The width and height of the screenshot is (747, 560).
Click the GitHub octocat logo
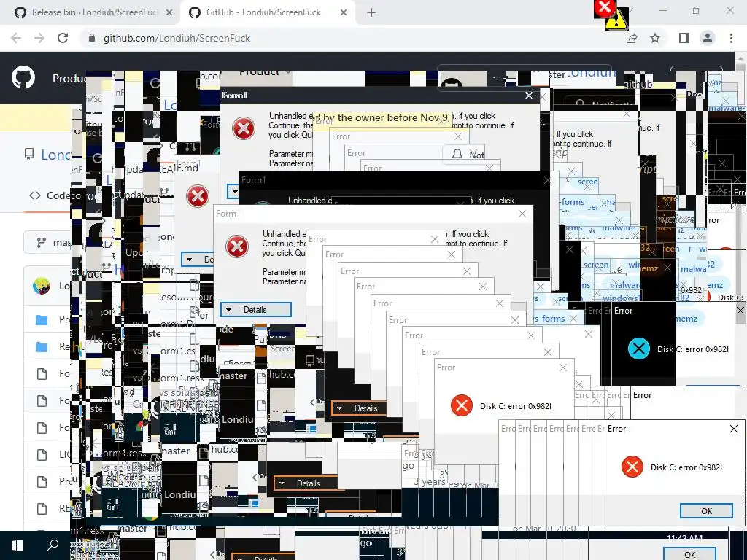tap(23, 77)
